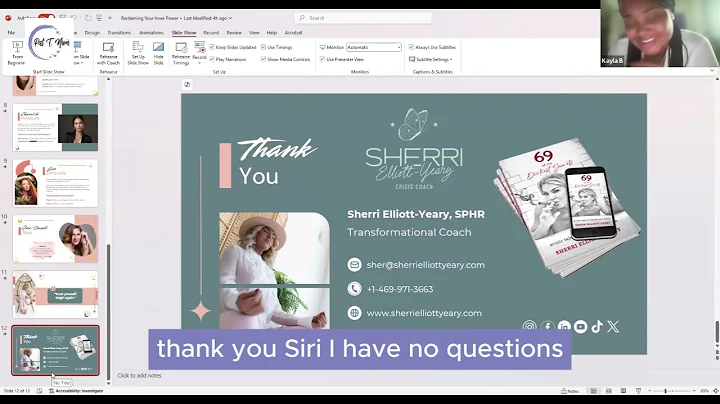
Task: Start slide show From Beginning
Action: [x=17, y=53]
